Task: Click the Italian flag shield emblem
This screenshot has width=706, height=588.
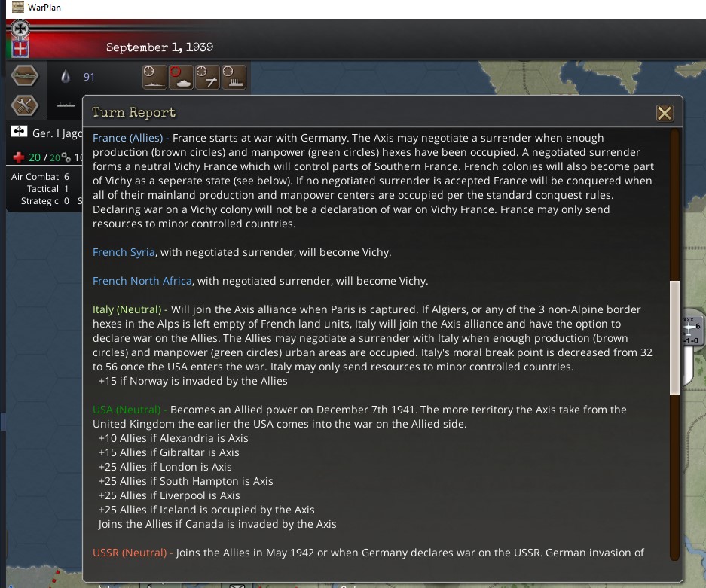Action: tap(20, 48)
